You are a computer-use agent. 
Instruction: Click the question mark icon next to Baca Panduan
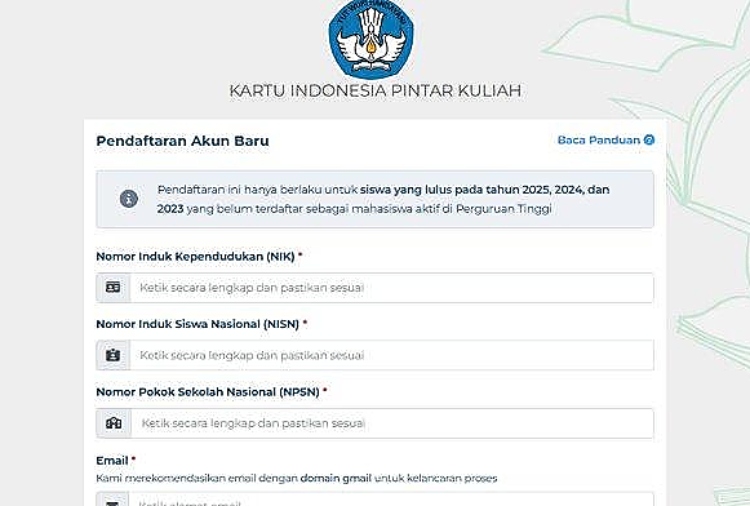(x=649, y=140)
